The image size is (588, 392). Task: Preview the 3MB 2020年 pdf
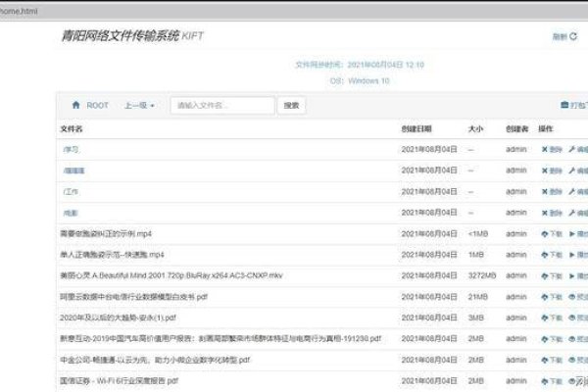point(572,318)
